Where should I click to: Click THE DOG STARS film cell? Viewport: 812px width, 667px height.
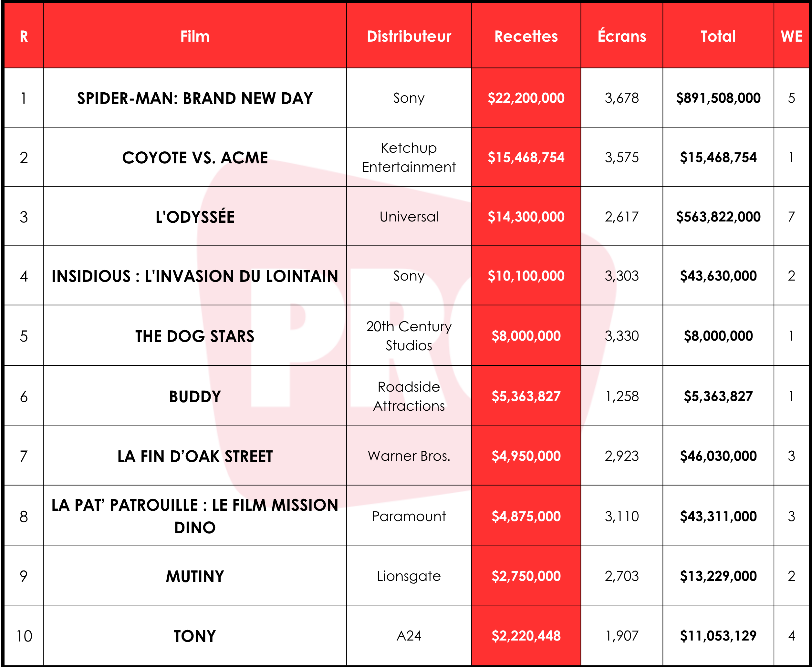195,335
